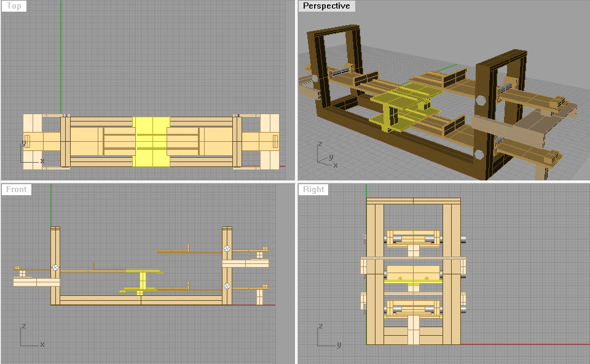This screenshot has height=364, width=590.
Task: Select the yellow I-shaped piece in Front view
Action: tap(143, 280)
